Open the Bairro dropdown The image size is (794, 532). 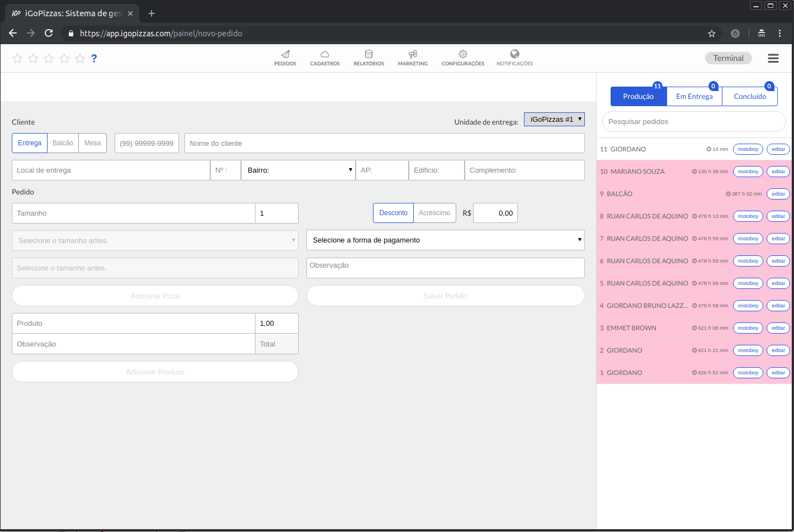pyautogui.click(x=298, y=170)
